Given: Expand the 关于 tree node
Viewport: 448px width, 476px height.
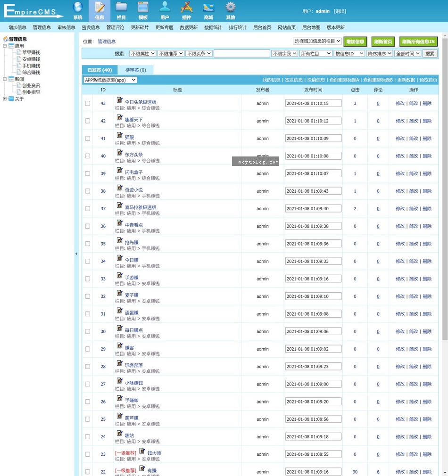Looking at the screenshot, I should 5,98.
